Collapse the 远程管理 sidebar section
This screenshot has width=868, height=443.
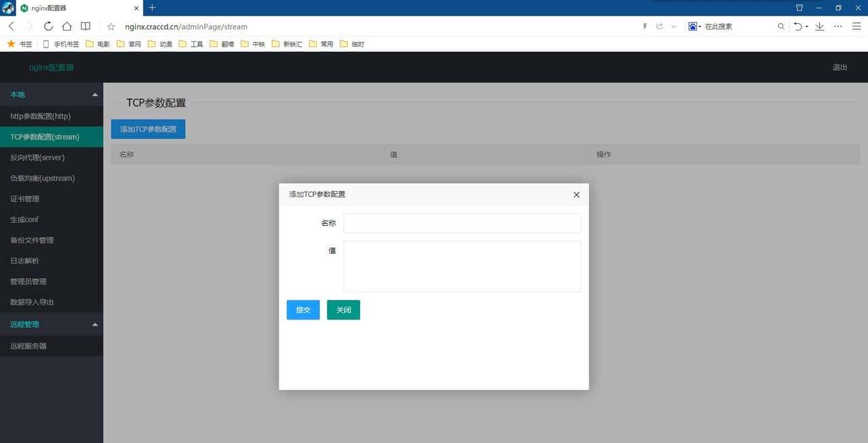95,324
